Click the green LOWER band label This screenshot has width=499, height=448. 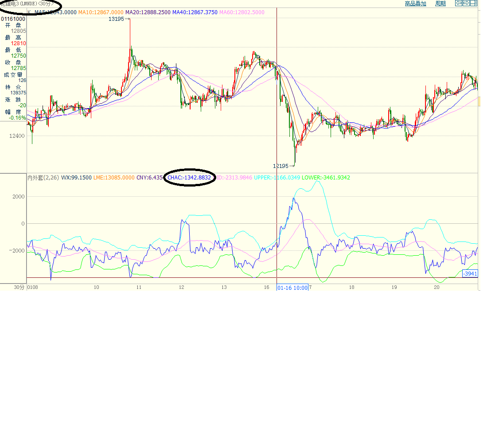326,178
